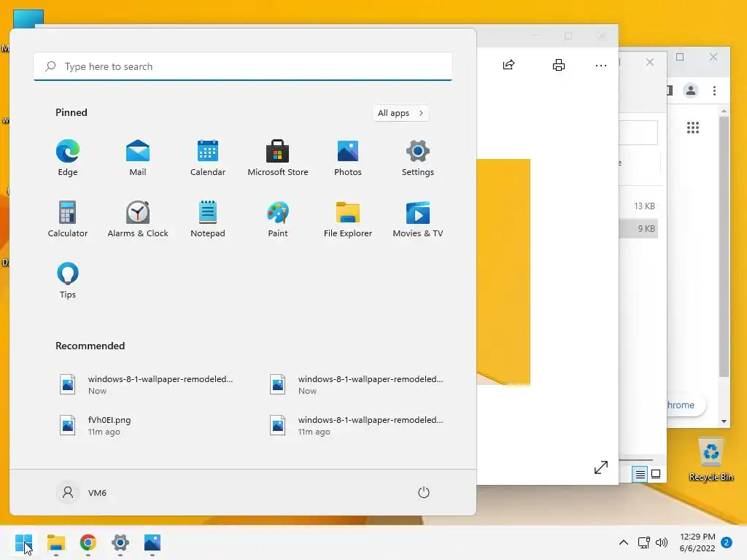Viewport: 747px width, 560px height.
Task: Open the clock and date panel
Action: (x=697, y=542)
